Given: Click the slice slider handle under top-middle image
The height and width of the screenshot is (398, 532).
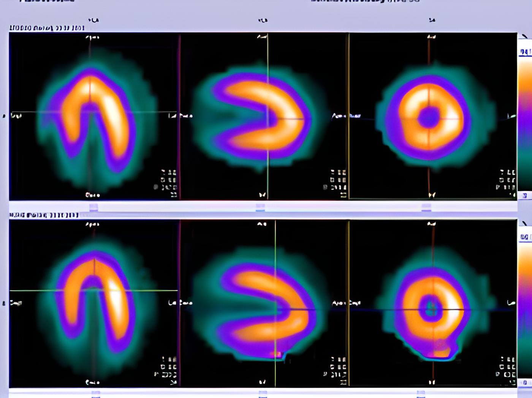Looking at the screenshot, I should click(x=260, y=207).
